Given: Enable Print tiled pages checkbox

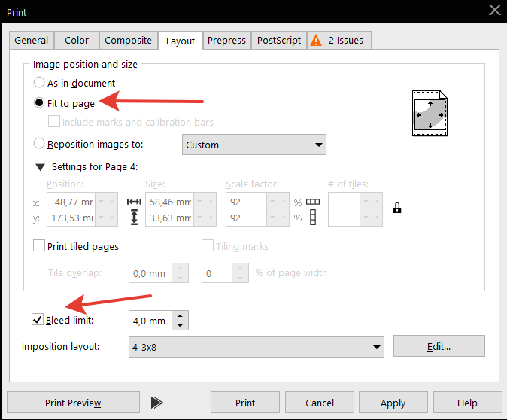Looking at the screenshot, I should [39, 245].
